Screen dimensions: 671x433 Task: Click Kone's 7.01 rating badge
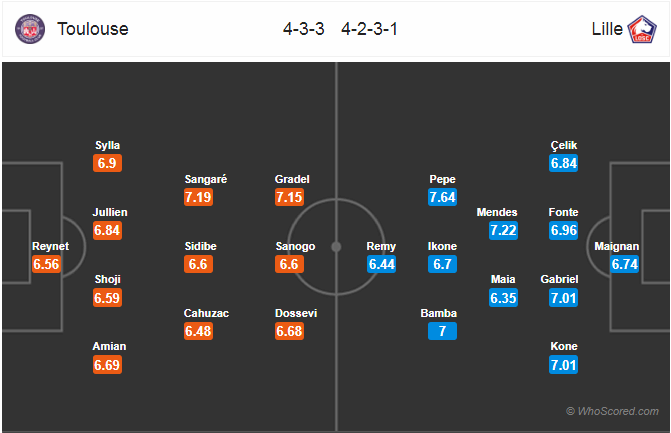tap(564, 365)
